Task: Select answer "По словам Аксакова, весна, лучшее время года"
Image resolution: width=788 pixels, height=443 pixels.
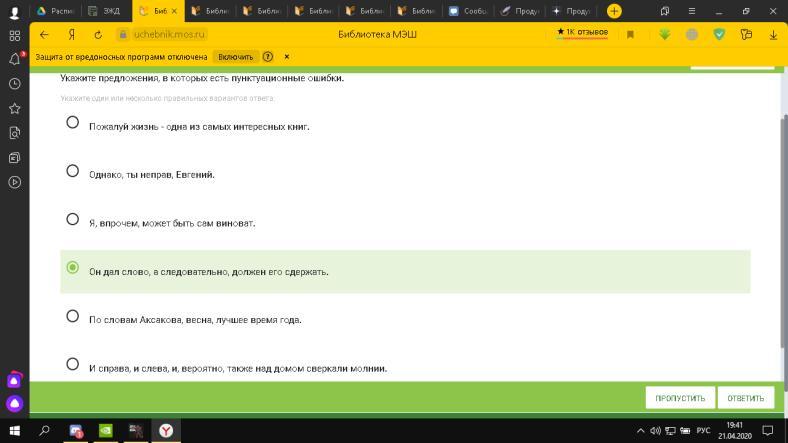Action: point(72,317)
